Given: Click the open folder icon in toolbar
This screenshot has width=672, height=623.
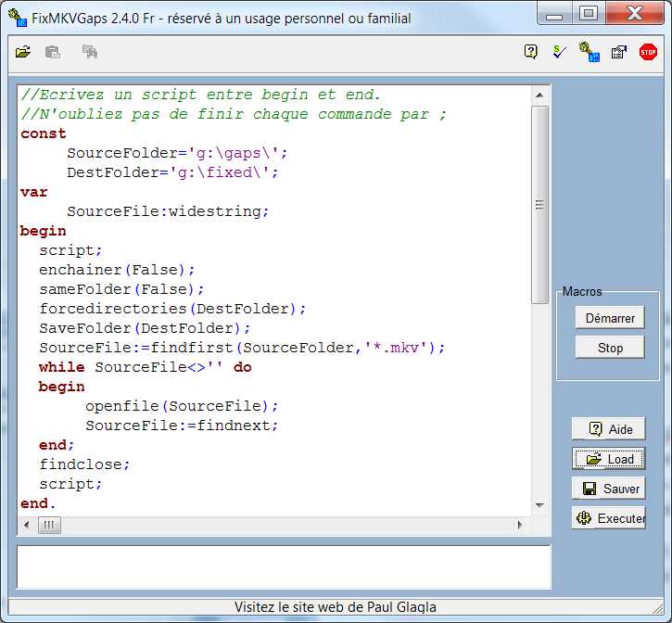Looking at the screenshot, I should pos(23,53).
